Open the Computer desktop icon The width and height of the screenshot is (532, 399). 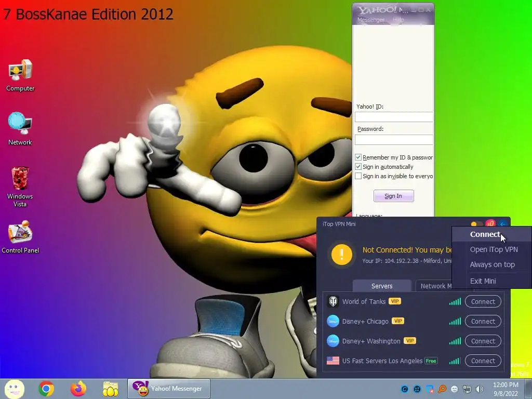click(20, 75)
